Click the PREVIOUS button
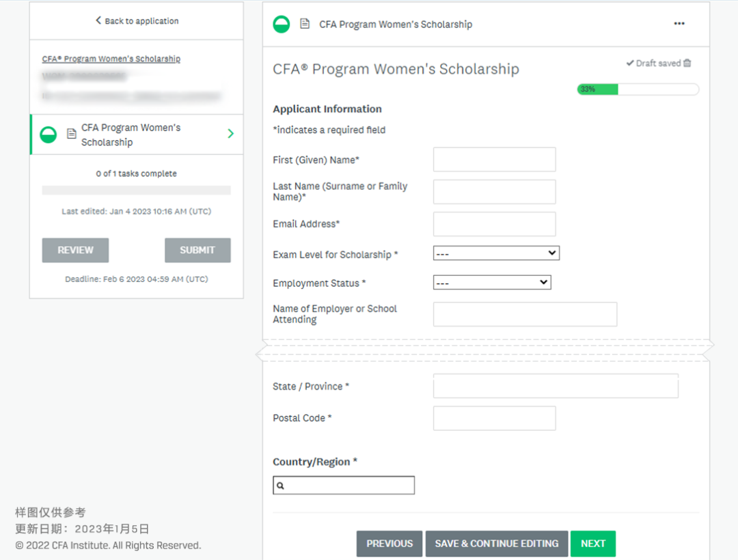 point(389,544)
